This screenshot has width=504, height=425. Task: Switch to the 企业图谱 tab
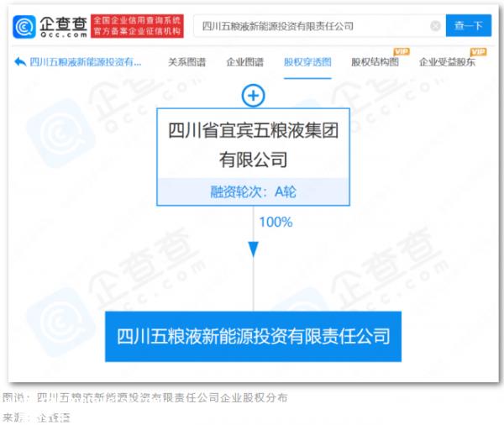pyautogui.click(x=245, y=62)
